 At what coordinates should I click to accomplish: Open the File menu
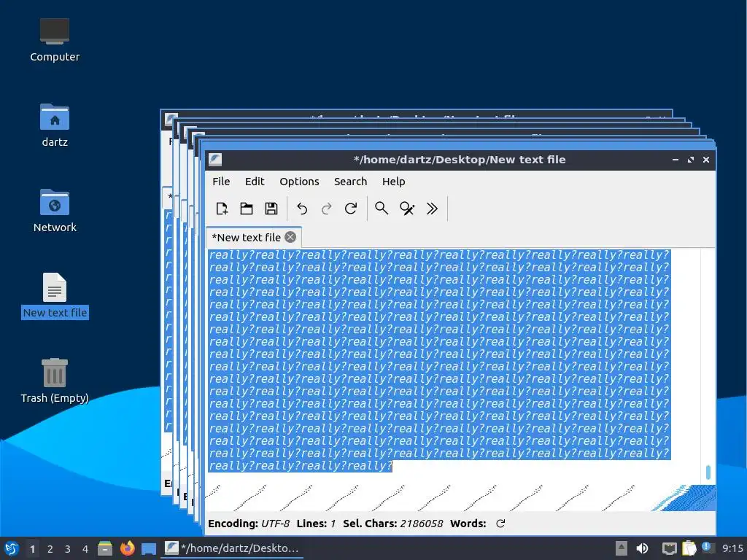(x=221, y=182)
